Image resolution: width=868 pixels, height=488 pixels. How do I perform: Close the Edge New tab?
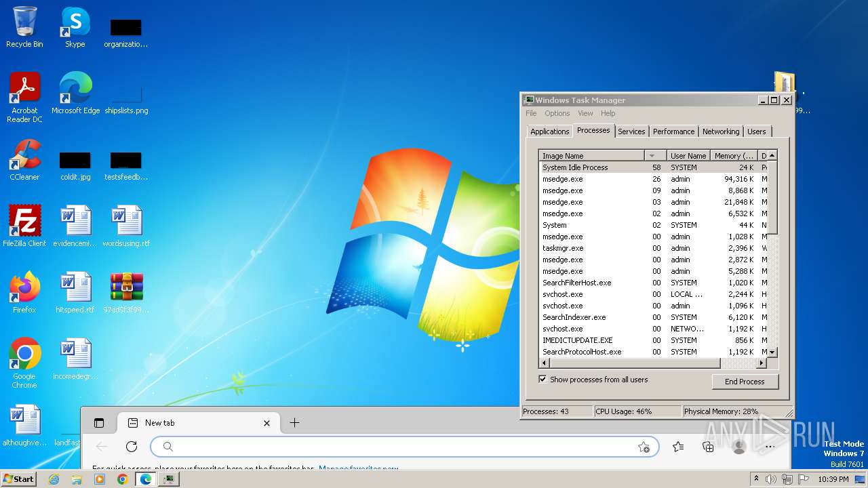[267, 423]
